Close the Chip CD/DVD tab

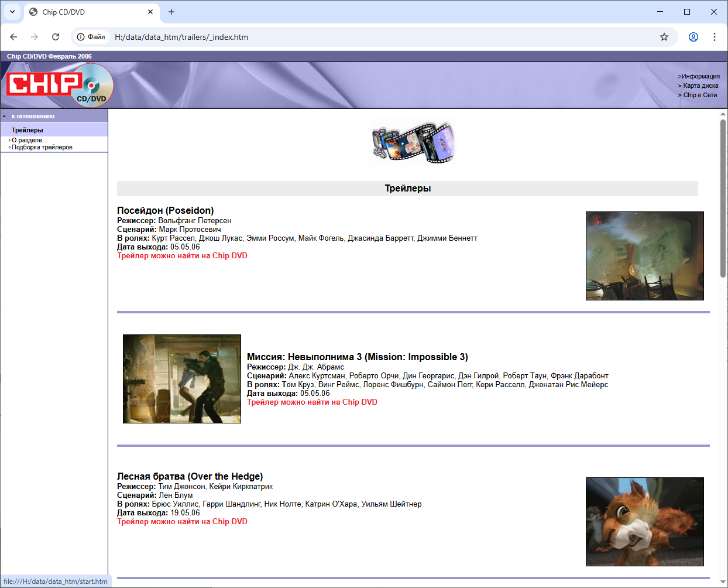click(x=150, y=12)
